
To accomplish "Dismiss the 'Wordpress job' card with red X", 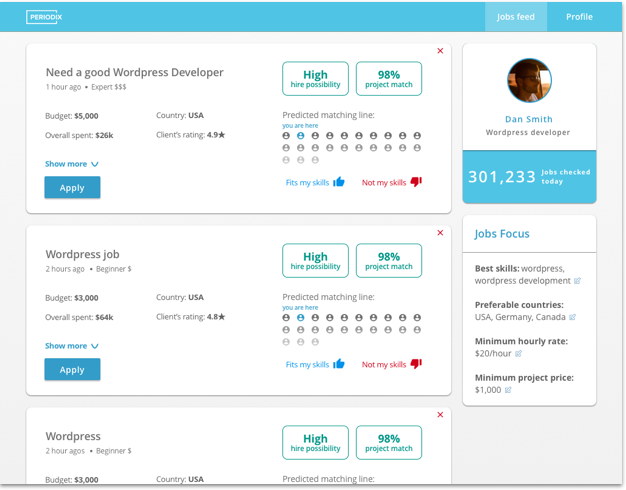I will (x=440, y=233).
